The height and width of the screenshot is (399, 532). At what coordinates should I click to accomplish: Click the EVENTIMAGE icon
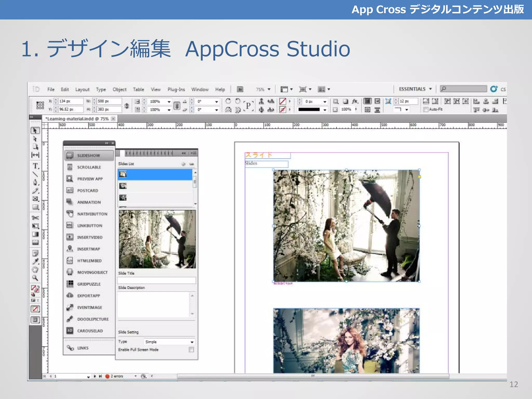70,307
